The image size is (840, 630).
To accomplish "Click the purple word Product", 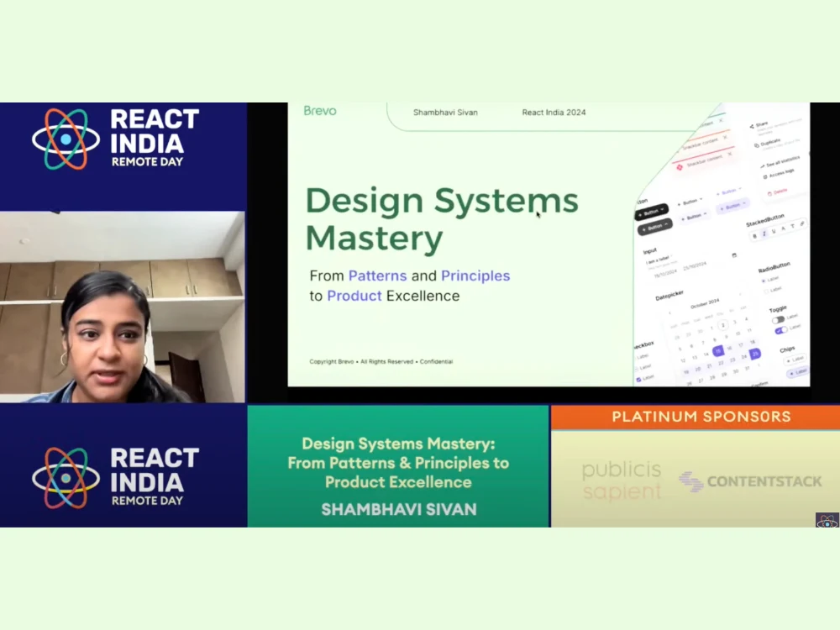I will pyautogui.click(x=354, y=296).
